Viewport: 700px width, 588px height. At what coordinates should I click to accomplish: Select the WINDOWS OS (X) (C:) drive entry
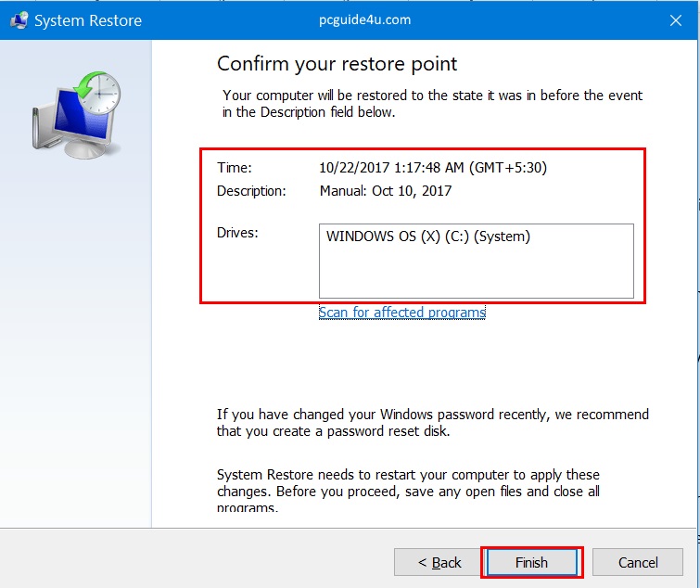click(x=427, y=236)
